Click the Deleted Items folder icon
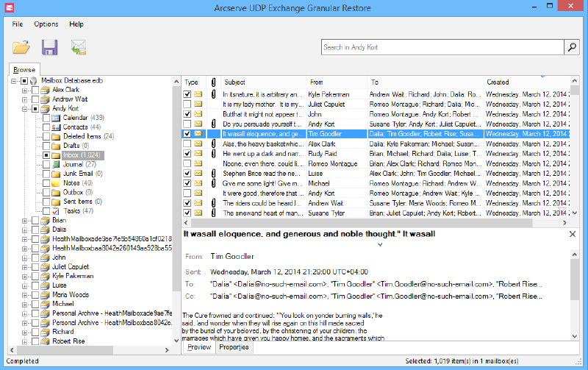Viewport: 588px width, 370px height. click(56, 137)
